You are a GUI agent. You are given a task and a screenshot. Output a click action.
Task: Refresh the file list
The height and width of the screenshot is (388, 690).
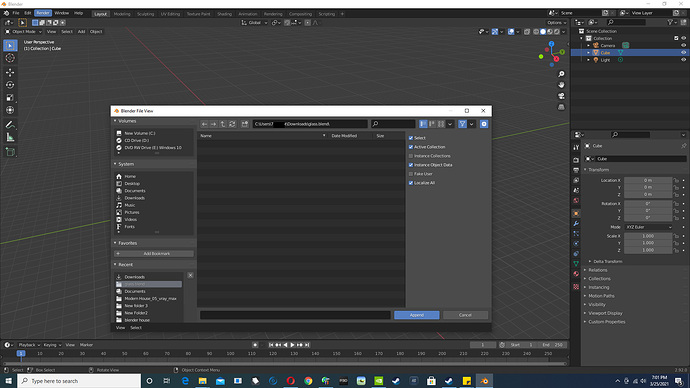232,124
